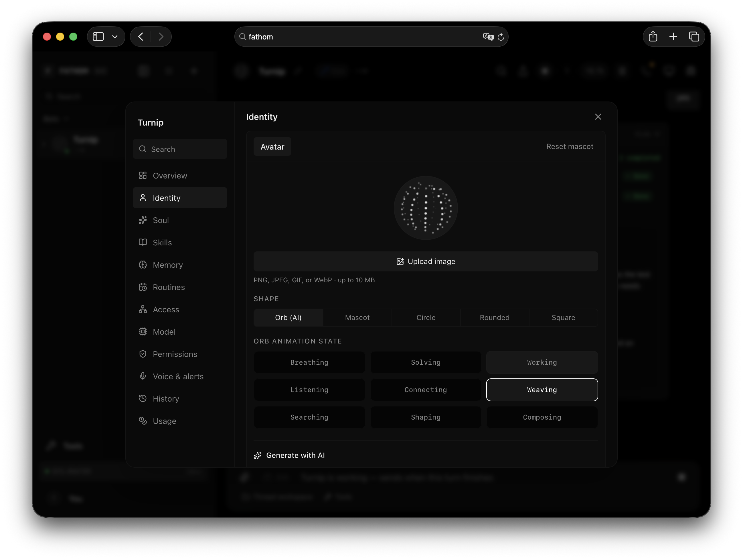
Task: Open the sidebar dropdown chevron in toolbar
Action: point(115,37)
